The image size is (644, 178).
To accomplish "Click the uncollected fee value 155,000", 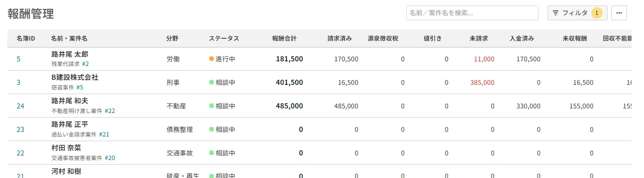I will pyautogui.click(x=581, y=106).
